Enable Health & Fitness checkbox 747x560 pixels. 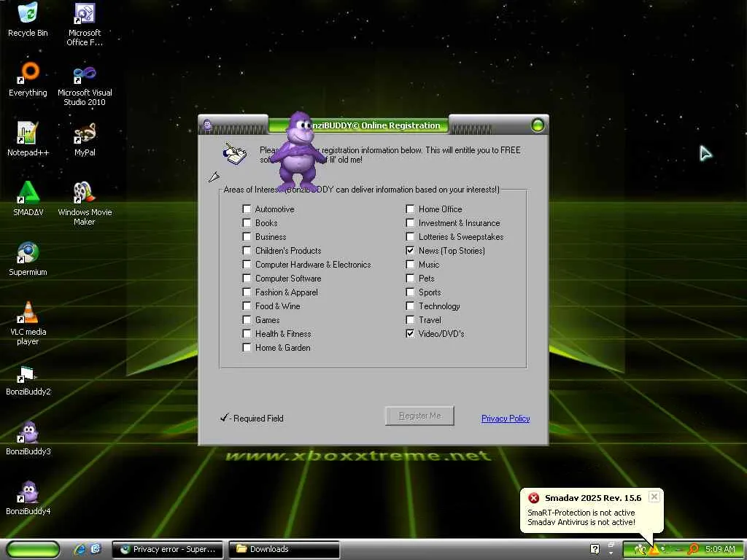click(247, 333)
